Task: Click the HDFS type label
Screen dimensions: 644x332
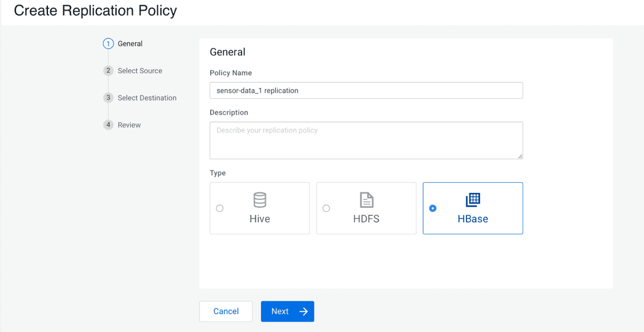Action: (366, 218)
